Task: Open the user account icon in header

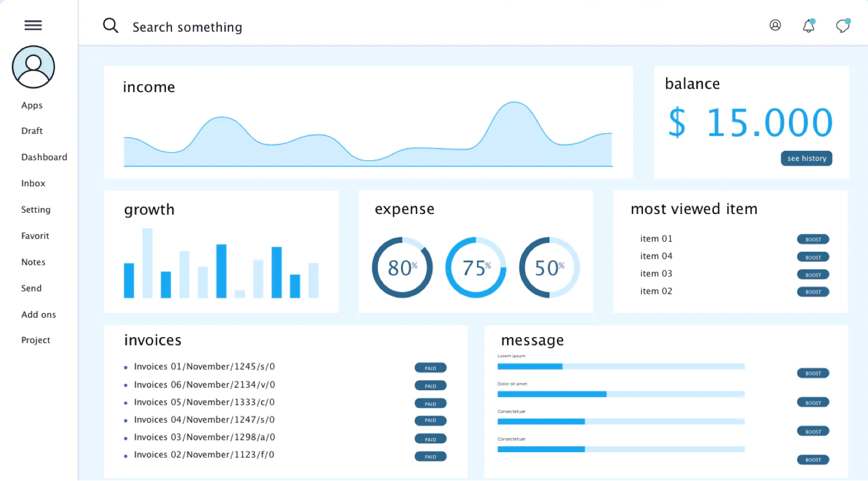Action: pyautogui.click(x=775, y=25)
